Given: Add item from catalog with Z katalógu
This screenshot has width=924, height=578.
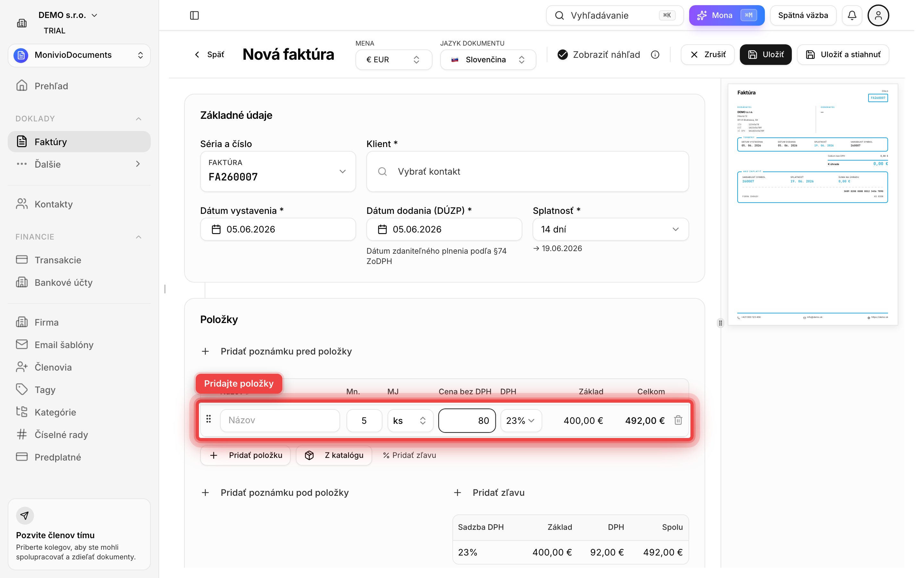Looking at the screenshot, I should [334, 455].
